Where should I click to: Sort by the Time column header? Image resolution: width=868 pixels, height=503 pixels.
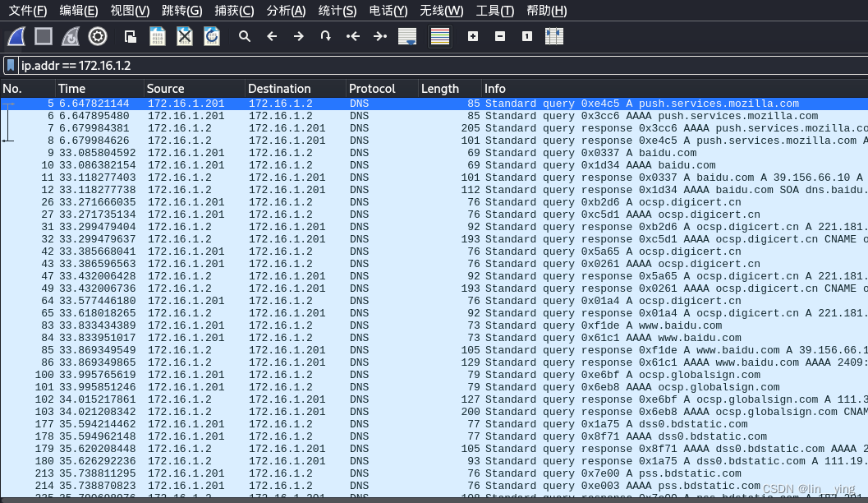(x=99, y=89)
